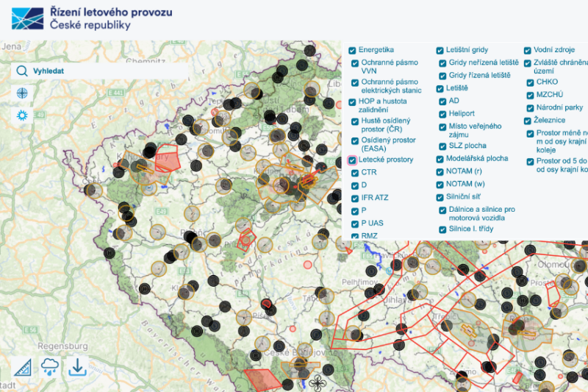Click the Pelhřimov town label on map
Image resolution: width=588 pixels, height=392 pixels.
click(x=359, y=282)
